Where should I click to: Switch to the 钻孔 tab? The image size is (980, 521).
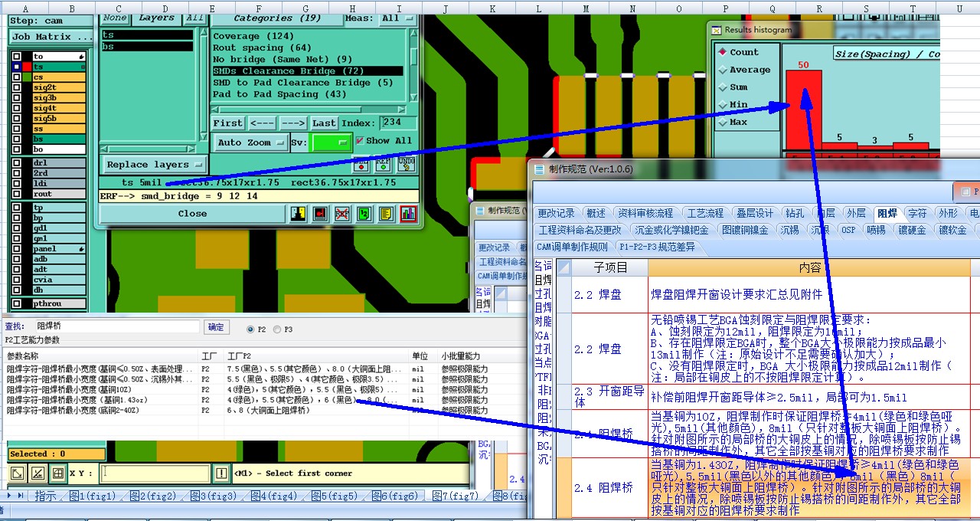pyautogui.click(x=795, y=213)
